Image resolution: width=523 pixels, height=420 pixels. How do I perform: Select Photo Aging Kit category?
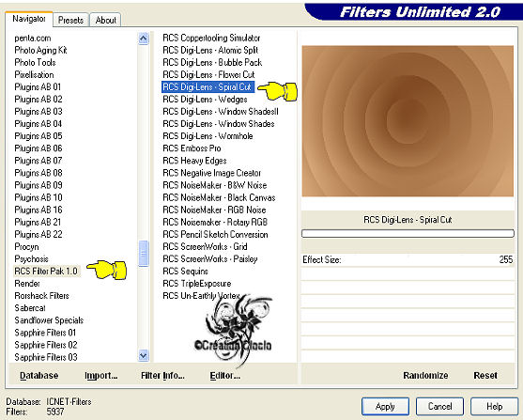[x=40, y=50]
